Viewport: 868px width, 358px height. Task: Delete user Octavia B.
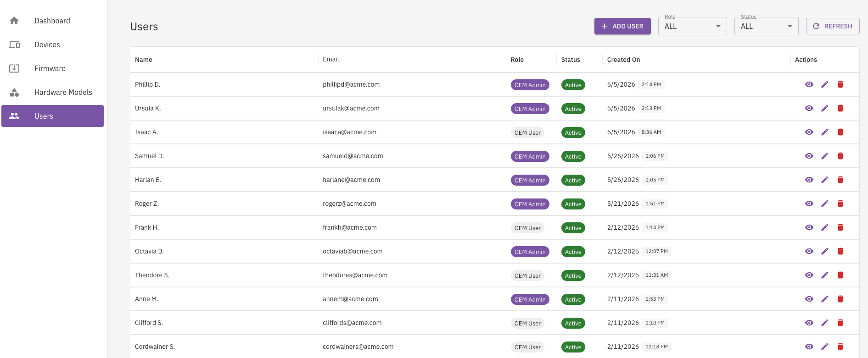[840, 251]
